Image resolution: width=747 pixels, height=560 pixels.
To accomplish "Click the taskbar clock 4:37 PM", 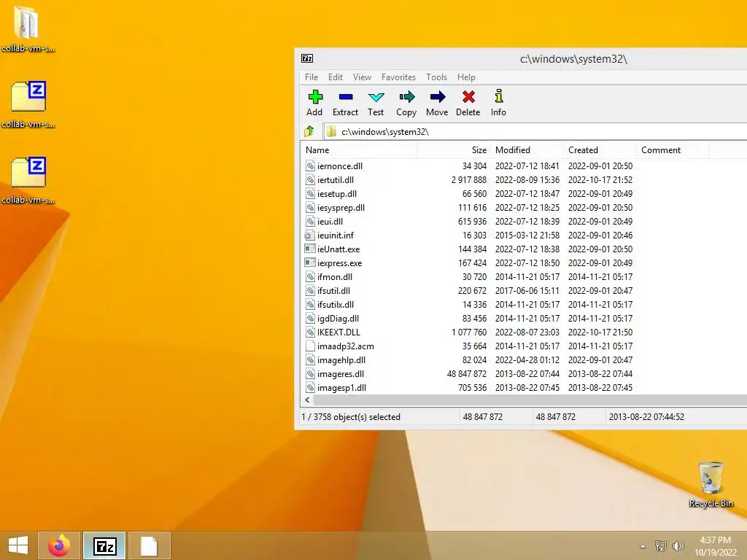I will click(715, 540).
